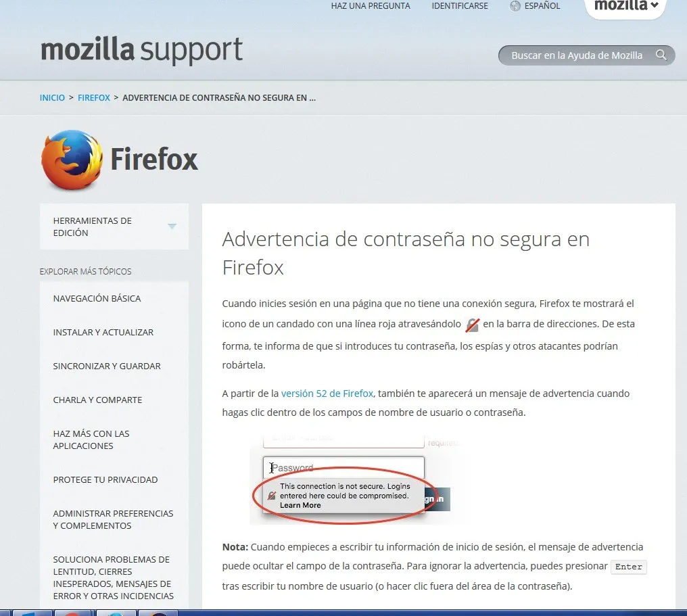Click the crossed padlock icon in the paragraph
Screen dimensions: 687x616
pos(472,325)
